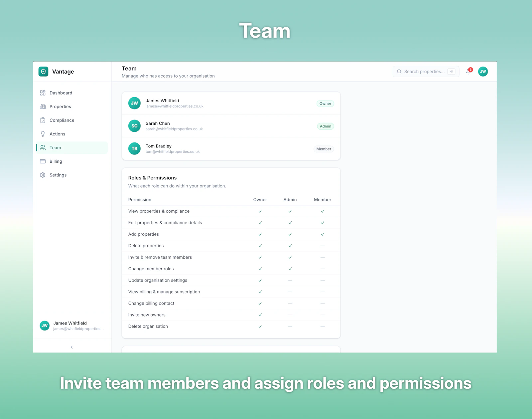
Task: Open the Dashboard menu item
Action: 72,93
